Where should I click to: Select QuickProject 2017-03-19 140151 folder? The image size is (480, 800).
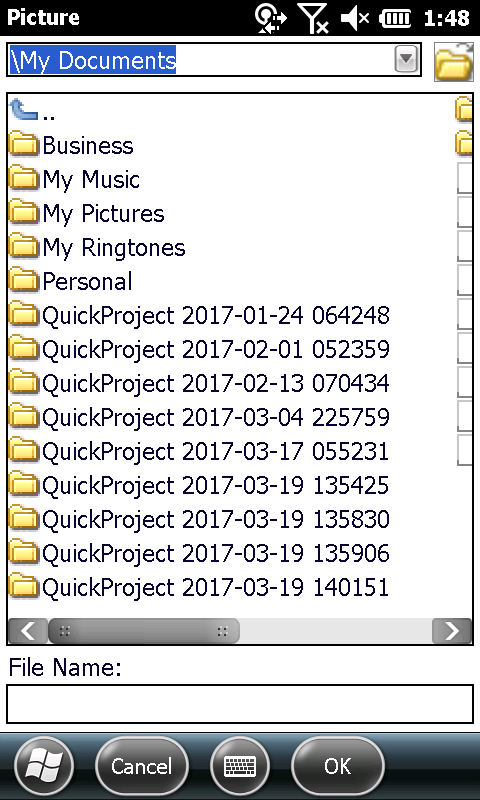click(199, 587)
